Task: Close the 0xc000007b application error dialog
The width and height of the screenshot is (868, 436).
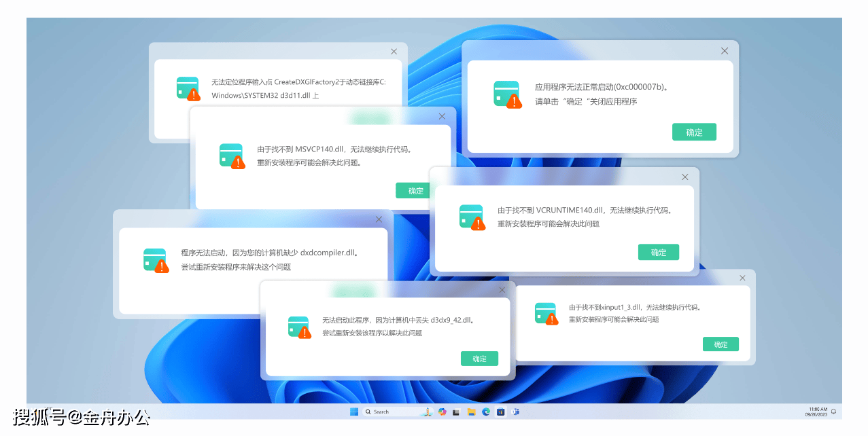Action: [725, 51]
